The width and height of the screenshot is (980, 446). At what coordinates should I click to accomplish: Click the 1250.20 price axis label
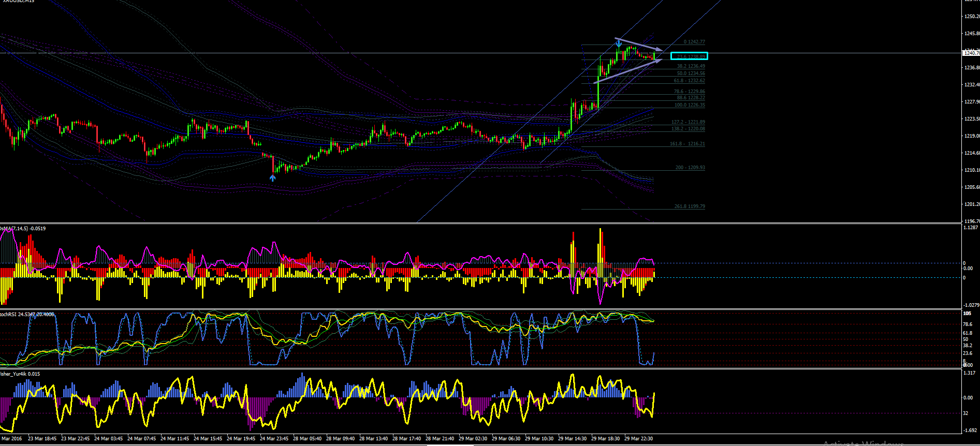coord(971,17)
